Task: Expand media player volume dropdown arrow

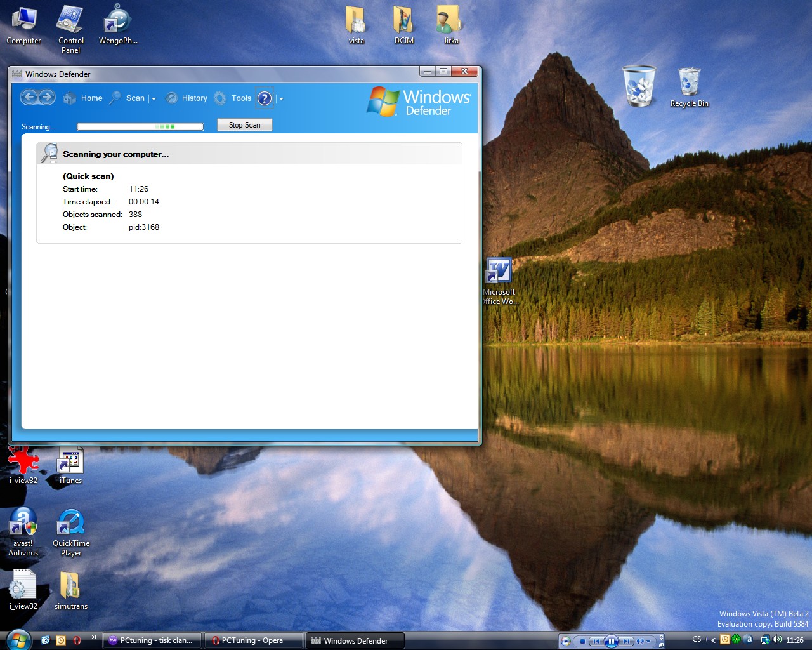Action: coord(648,641)
